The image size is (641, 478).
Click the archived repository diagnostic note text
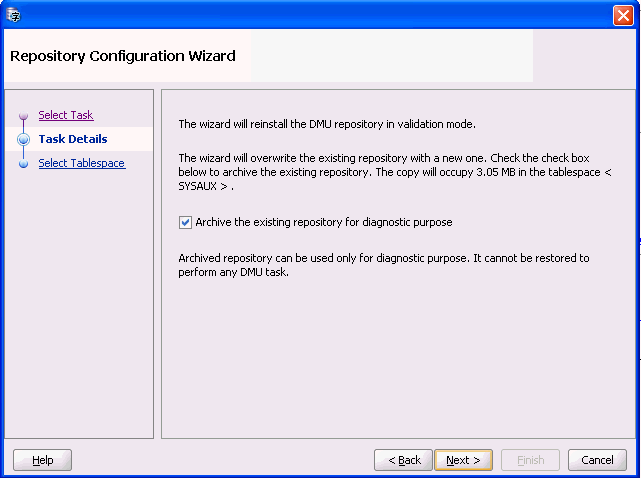coord(383,264)
